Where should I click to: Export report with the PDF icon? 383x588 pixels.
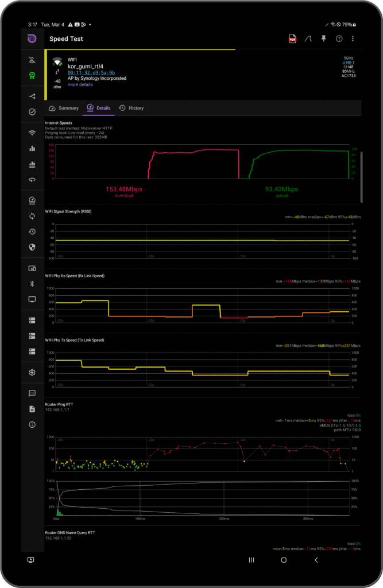[x=292, y=38]
